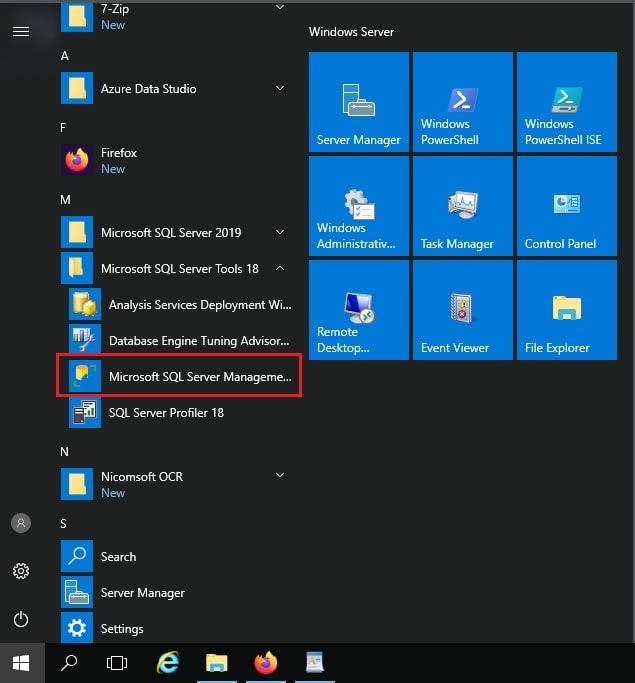This screenshot has height=683, width=635.
Task: Click the Windows Start button
Action: [21, 663]
